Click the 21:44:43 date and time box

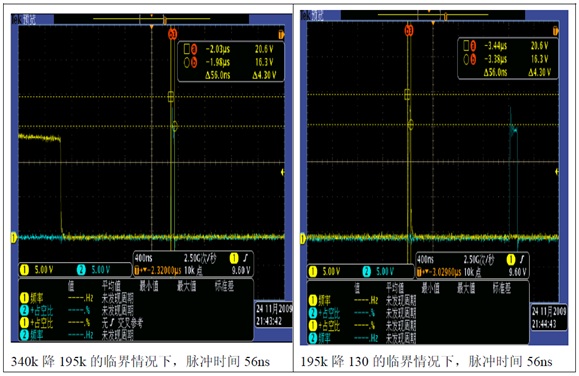pyautogui.click(x=549, y=317)
